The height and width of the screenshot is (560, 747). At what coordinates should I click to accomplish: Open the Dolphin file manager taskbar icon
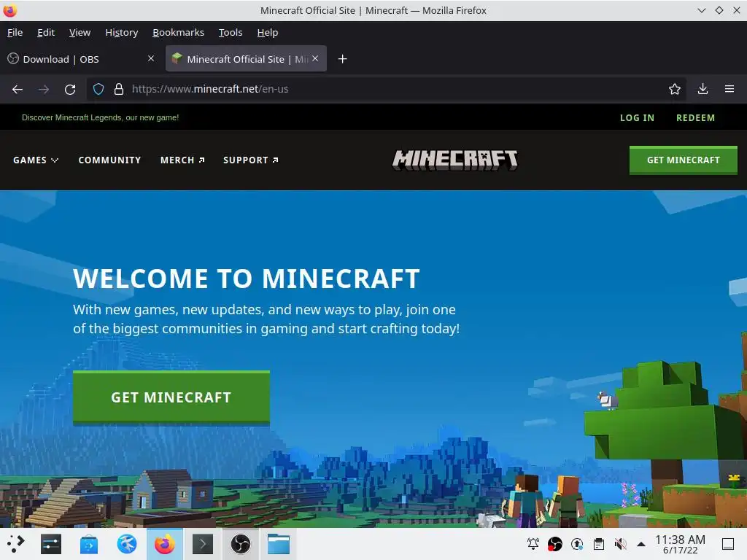278,544
